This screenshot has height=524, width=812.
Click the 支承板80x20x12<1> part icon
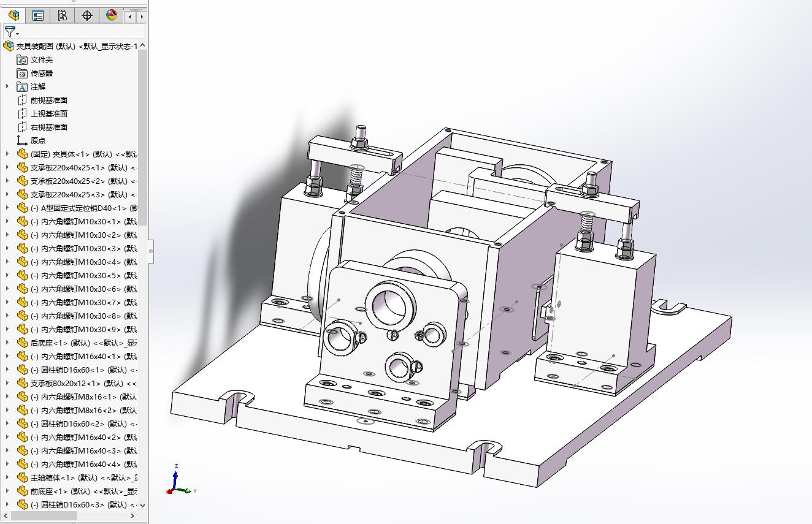22,383
